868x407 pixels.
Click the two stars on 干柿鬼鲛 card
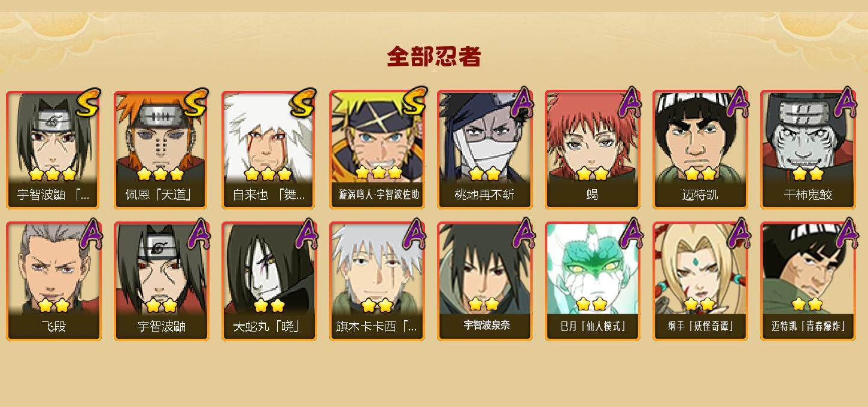click(808, 174)
